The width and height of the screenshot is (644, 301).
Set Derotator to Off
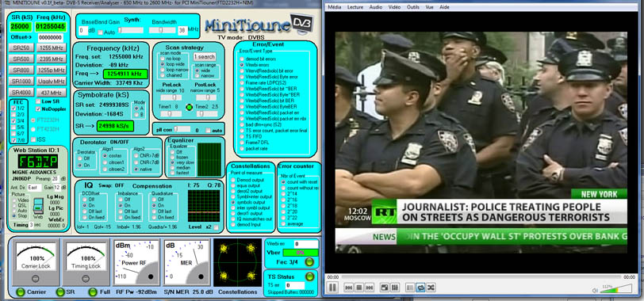point(80,158)
